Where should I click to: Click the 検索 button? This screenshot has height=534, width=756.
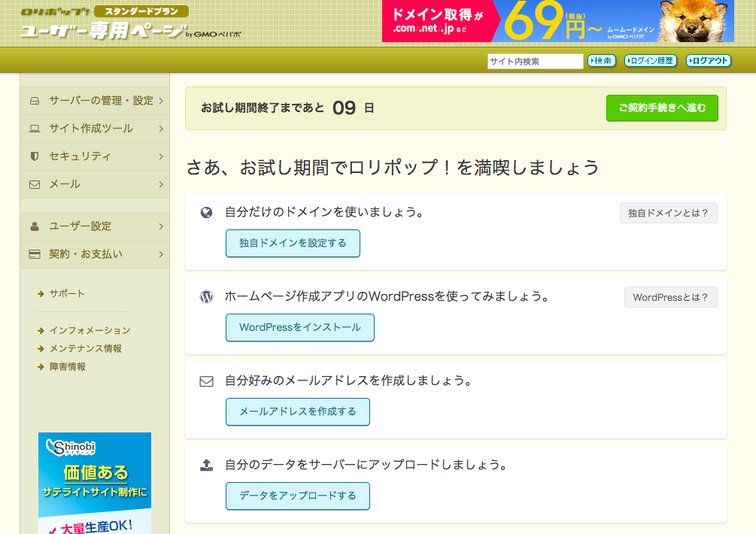click(x=601, y=61)
